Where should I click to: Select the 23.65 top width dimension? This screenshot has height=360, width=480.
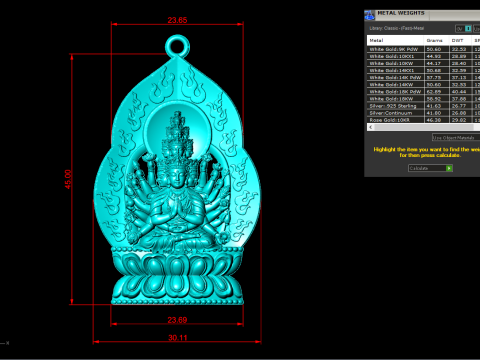click(177, 20)
